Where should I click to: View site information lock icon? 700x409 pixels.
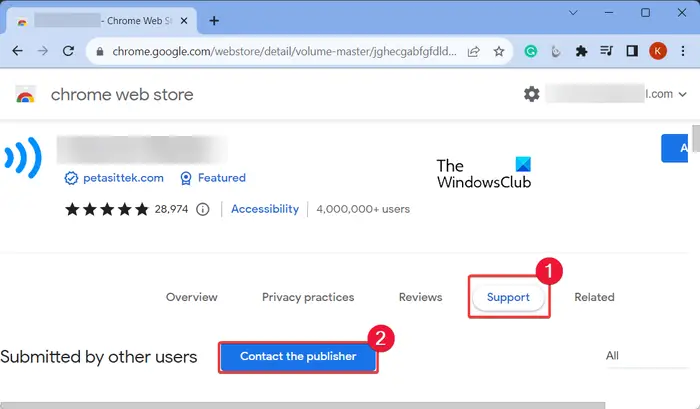coord(100,52)
